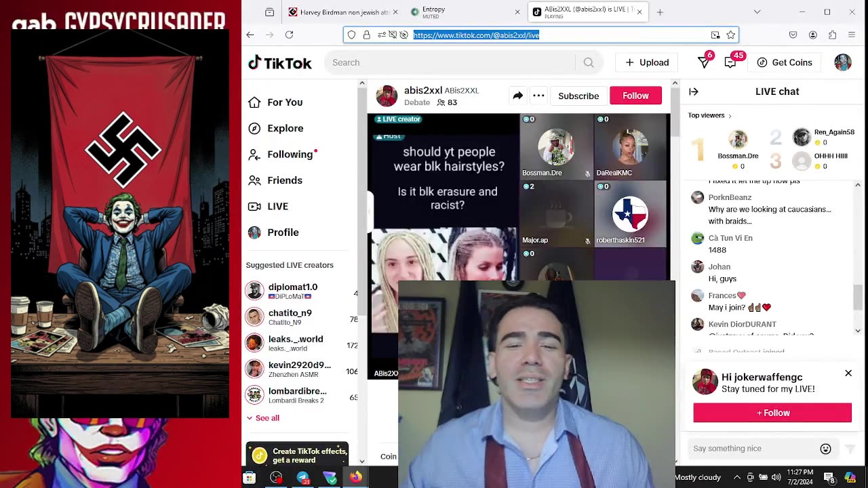Share the live stream via arrow icon
This screenshot has width=868, height=488.
coord(517,96)
